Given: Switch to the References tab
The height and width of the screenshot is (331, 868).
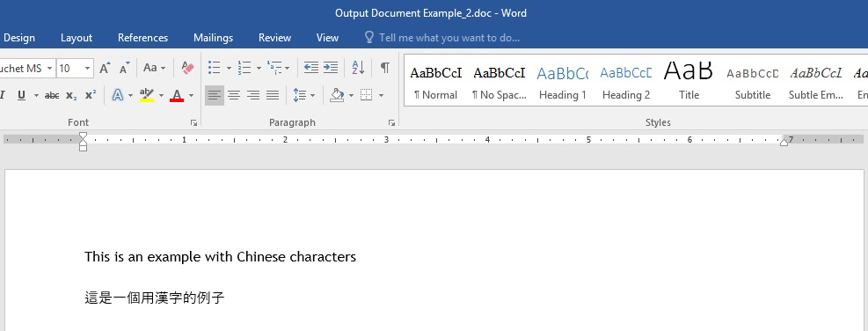Looking at the screenshot, I should (142, 38).
